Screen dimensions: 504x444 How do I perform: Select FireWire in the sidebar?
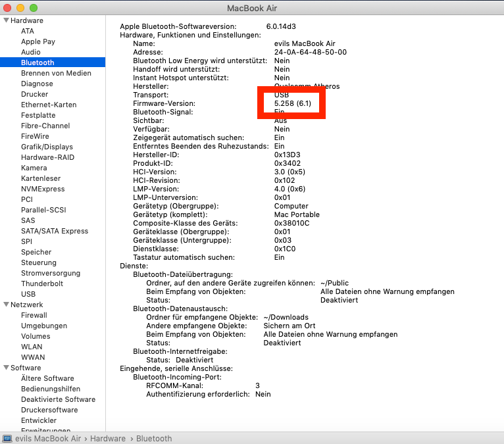[35, 136]
